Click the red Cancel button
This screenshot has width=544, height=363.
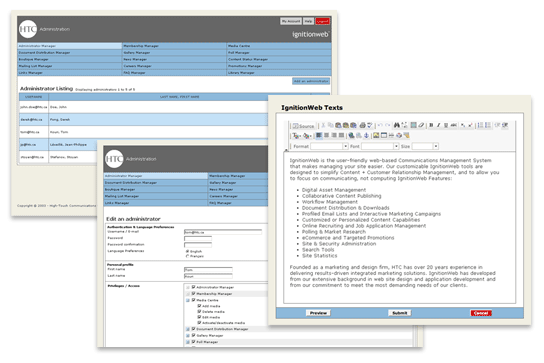click(481, 313)
